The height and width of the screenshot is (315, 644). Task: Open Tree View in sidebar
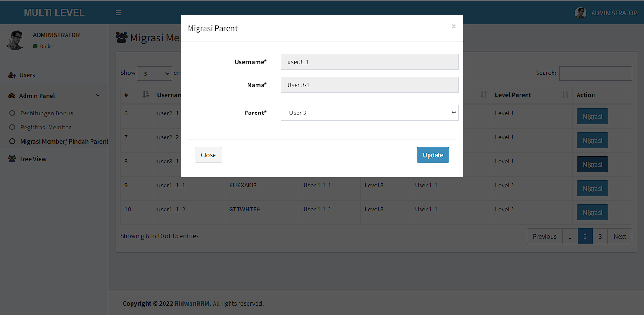pos(33,159)
